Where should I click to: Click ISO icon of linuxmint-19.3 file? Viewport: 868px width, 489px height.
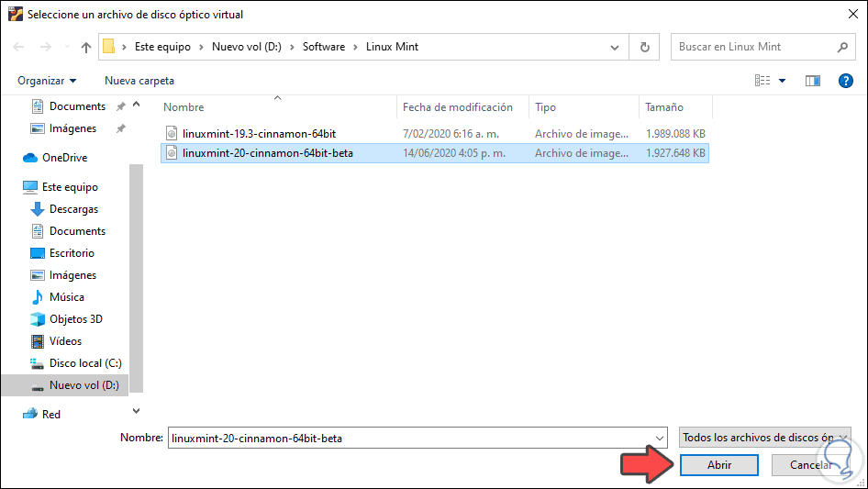[x=172, y=133]
